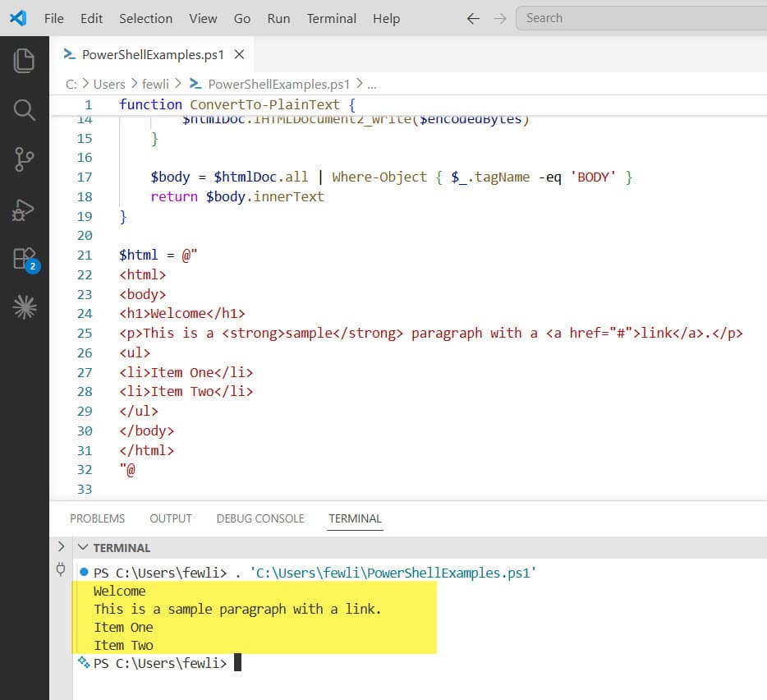Click the $body variable on line 17
Image resolution: width=767 pixels, height=700 pixels.
170,177
